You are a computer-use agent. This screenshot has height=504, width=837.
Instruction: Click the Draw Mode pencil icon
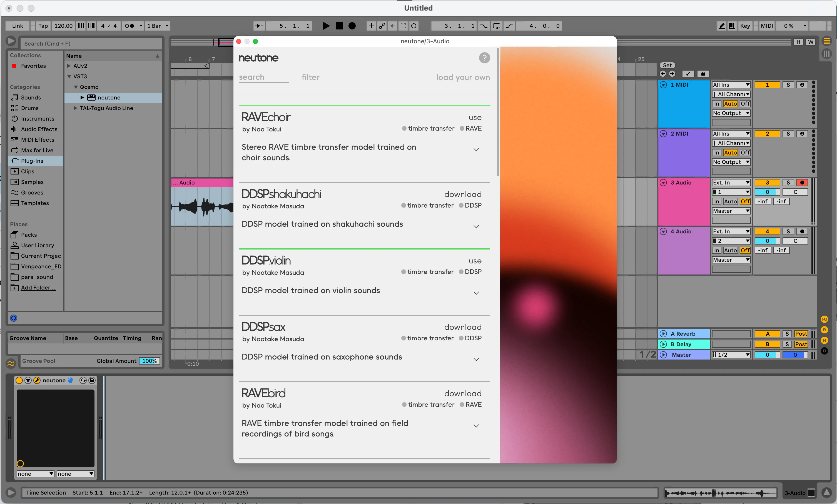[x=721, y=26]
